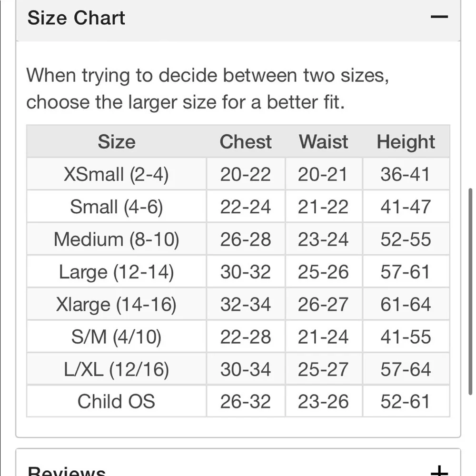Click the Large (12-14) size cell

117,272
